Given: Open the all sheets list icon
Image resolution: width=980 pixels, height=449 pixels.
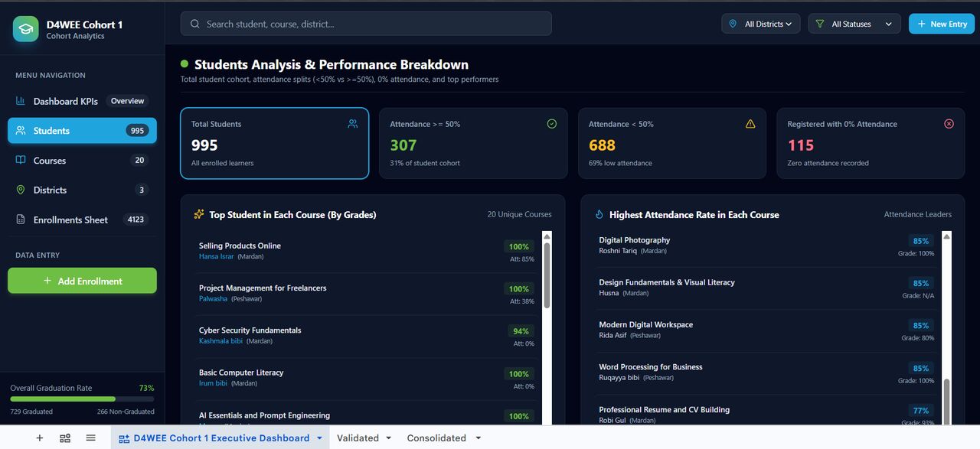Looking at the screenshot, I should [90, 438].
